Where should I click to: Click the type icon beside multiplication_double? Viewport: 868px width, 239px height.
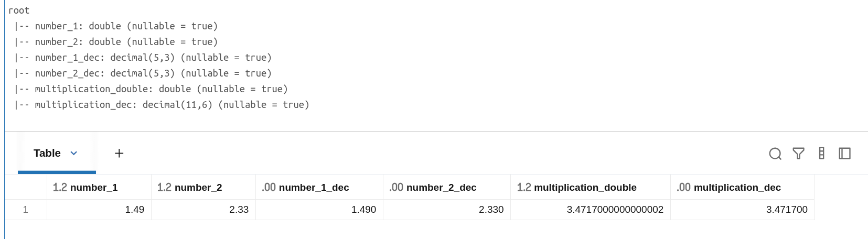pyautogui.click(x=523, y=188)
